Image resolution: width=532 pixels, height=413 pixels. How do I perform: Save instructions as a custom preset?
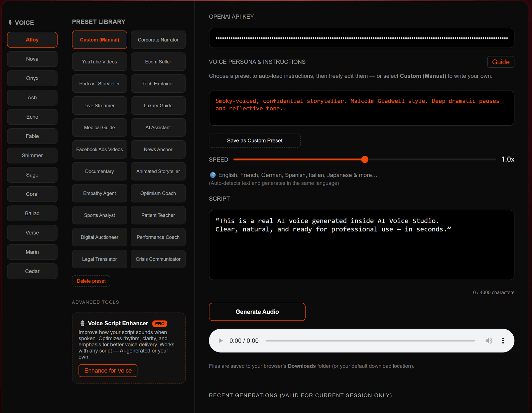point(254,141)
